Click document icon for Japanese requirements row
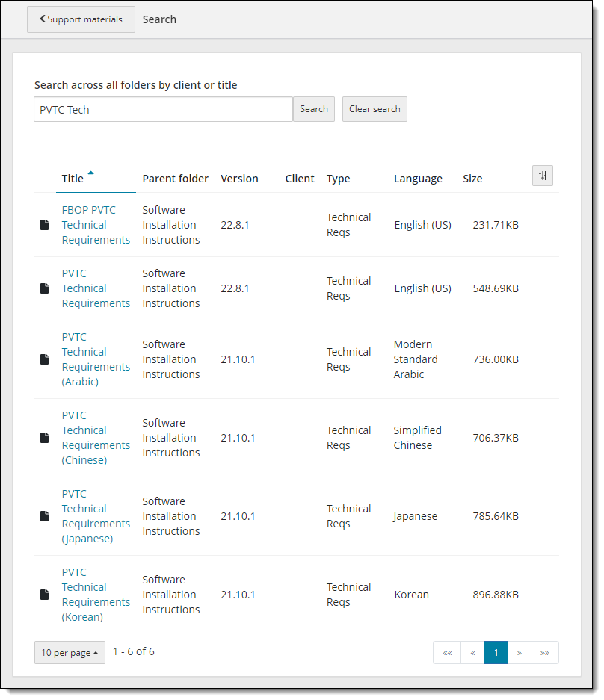604x700 pixels. [45, 516]
